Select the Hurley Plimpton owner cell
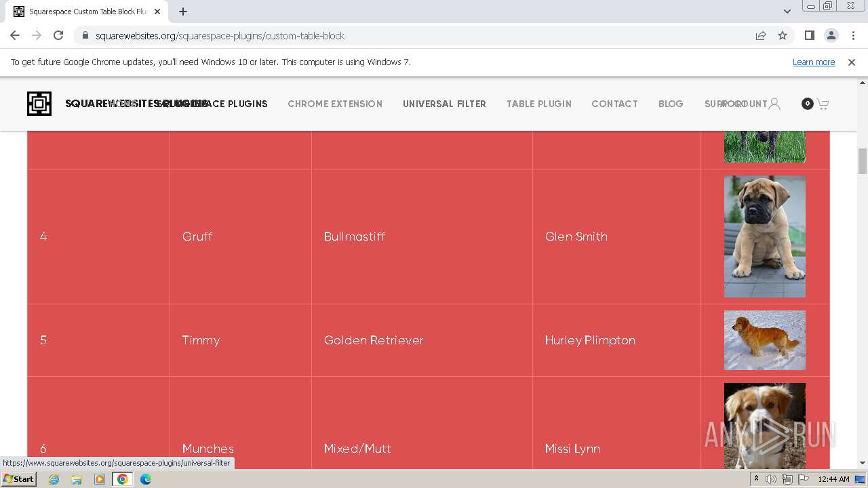This screenshot has width=868, height=488. click(x=616, y=340)
